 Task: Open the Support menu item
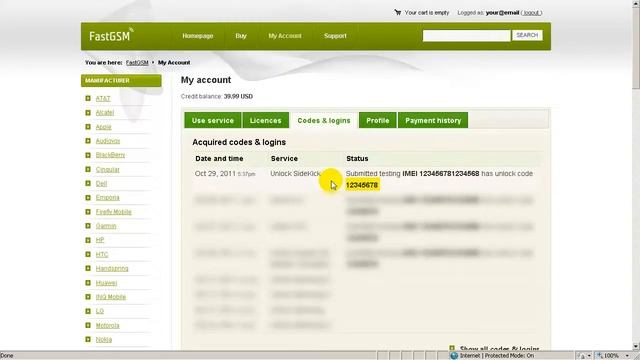point(335,36)
